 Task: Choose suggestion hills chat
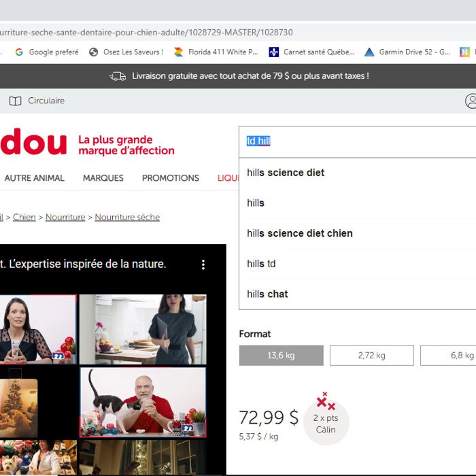point(357,294)
